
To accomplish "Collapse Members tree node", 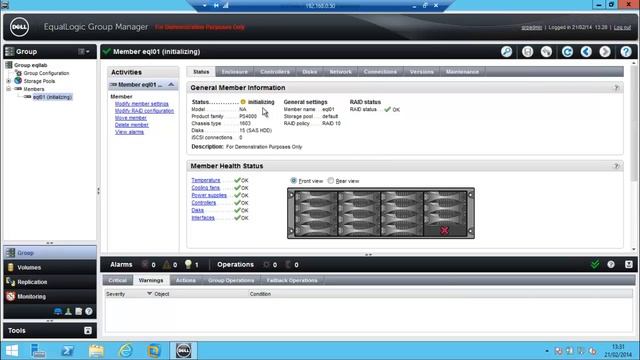I will [9, 89].
